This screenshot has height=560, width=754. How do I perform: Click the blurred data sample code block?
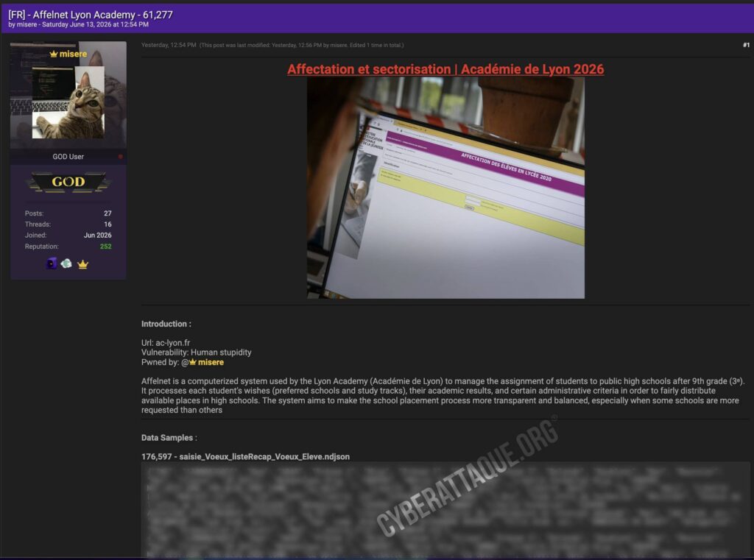445,510
